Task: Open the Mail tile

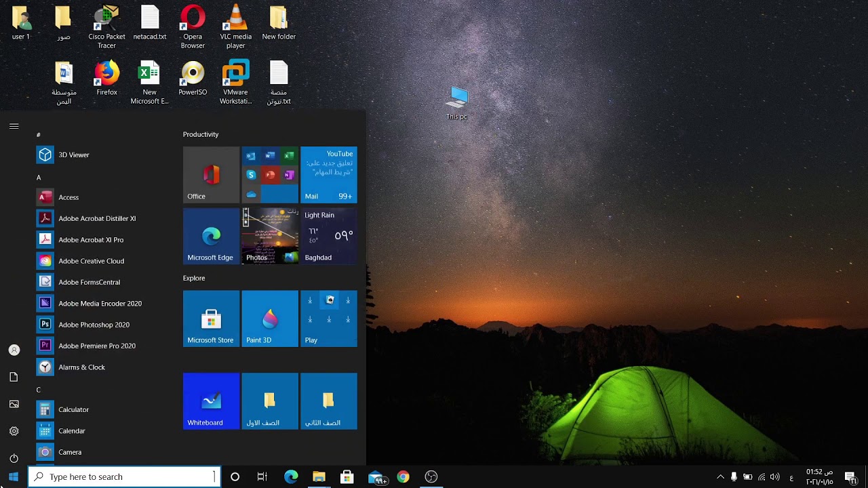Action: click(328, 175)
